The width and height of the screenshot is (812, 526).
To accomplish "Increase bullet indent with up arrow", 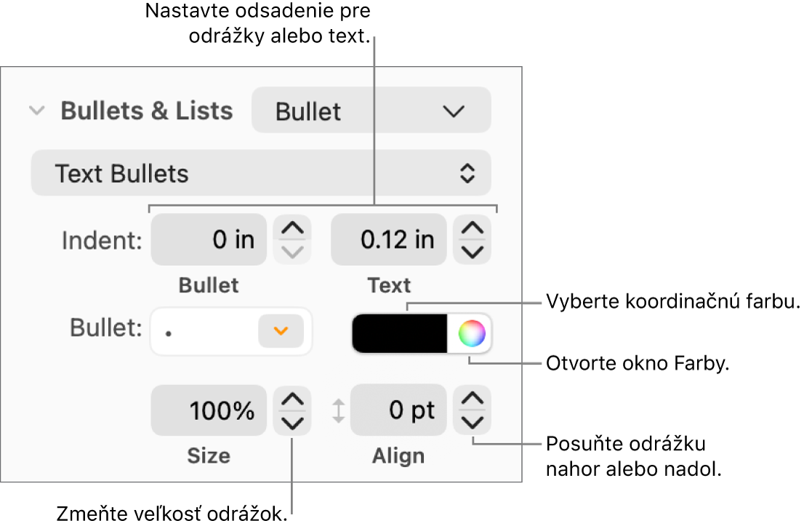I will pos(292,229).
